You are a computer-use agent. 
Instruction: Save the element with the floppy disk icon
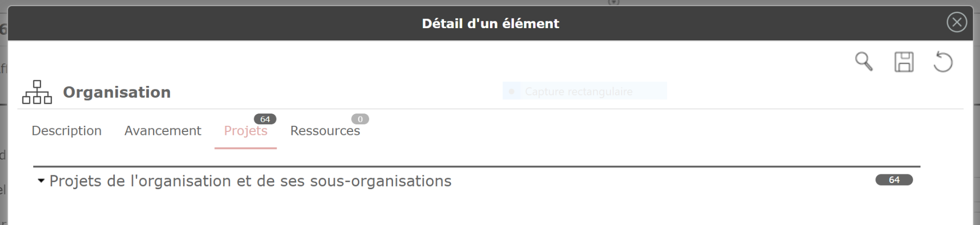tap(903, 62)
